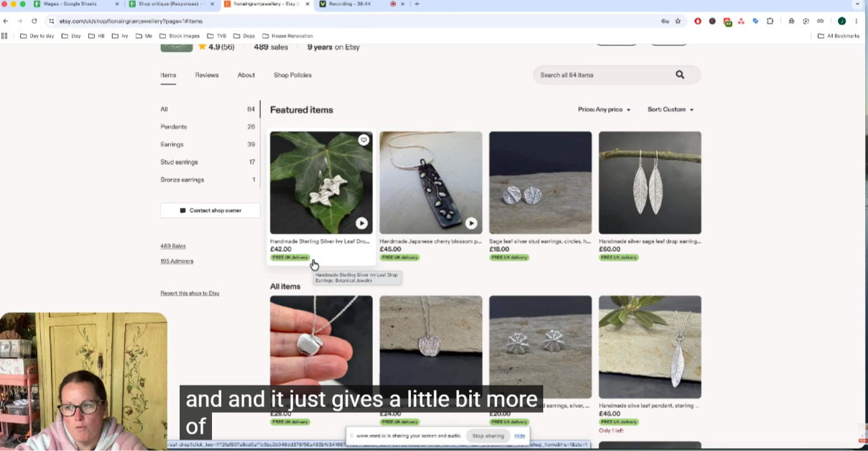Open Handmade Sterling Silver Ivy Leaf title

[x=320, y=242]
